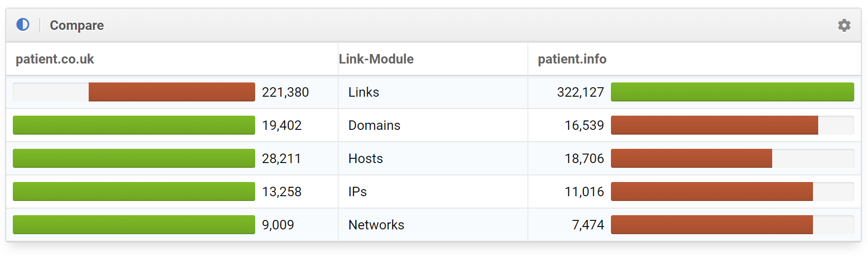
Task: Click the 19,402 domains value
Action: (x=282, y=126)
